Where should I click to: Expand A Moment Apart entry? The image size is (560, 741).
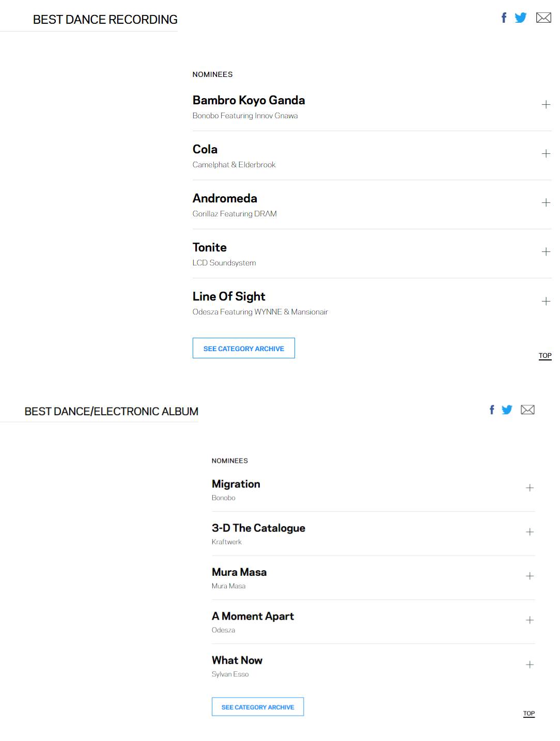point(530,620)
